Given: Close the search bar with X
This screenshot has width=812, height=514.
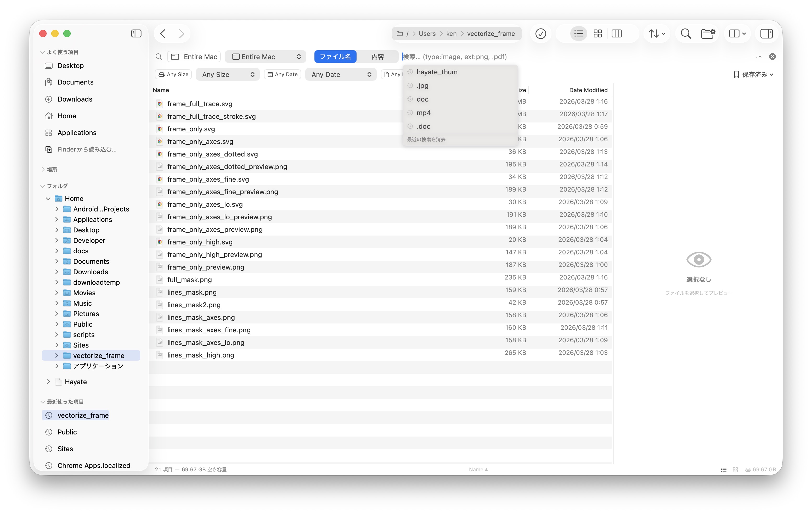Looking at the screenshot, I should pyautogui.click(x=772, y=57).
